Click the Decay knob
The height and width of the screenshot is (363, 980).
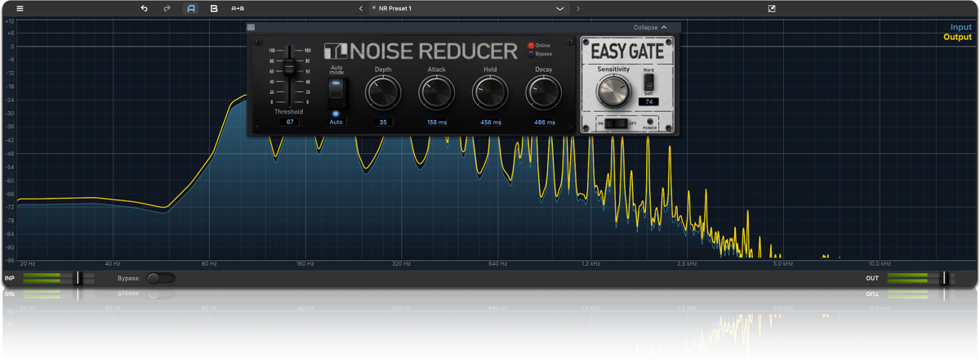pos(543,93)
